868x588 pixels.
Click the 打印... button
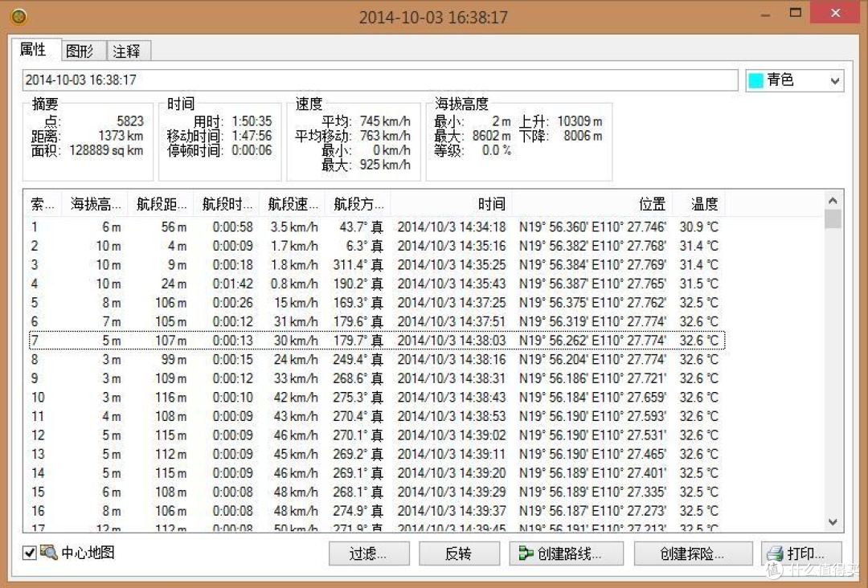click(801, 553)
